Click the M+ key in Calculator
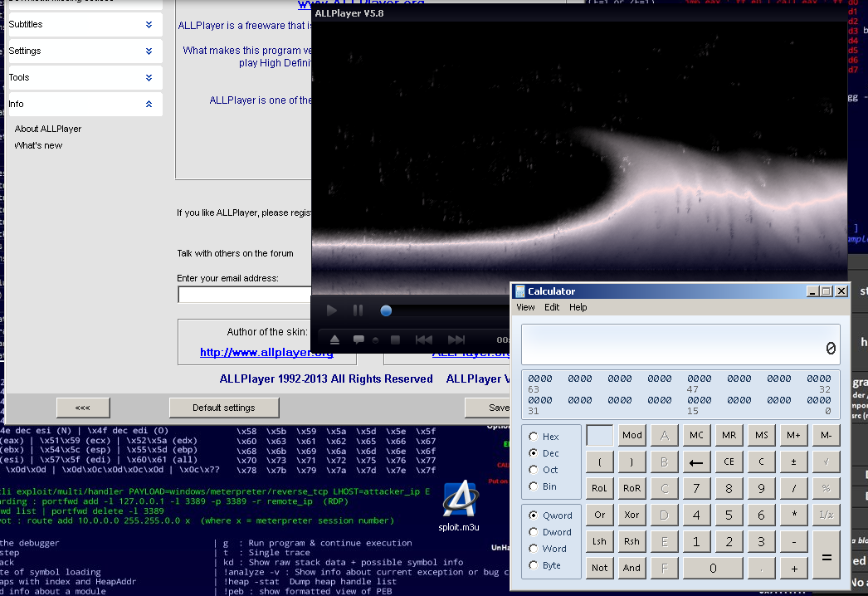This screenshot has height=596, width=868. pos(794,435)
